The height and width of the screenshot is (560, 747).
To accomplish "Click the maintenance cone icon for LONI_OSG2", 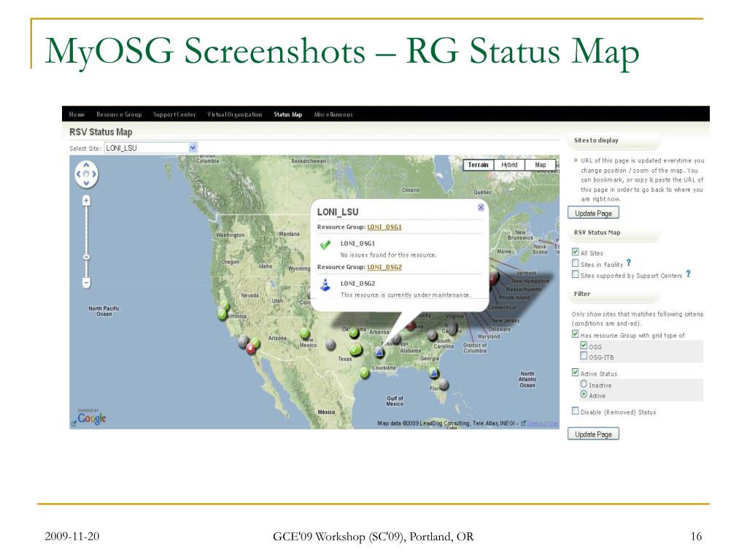I will (325, 285).
